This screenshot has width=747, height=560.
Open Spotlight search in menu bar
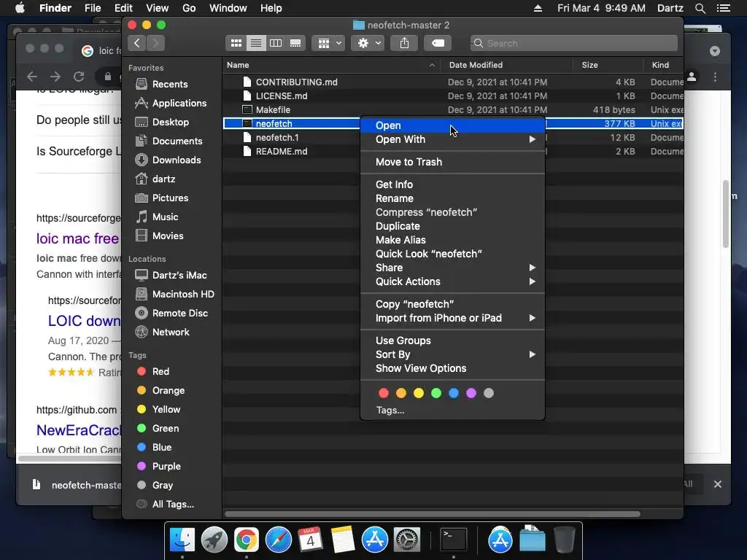pyautogui.click(x=700, y=8)
